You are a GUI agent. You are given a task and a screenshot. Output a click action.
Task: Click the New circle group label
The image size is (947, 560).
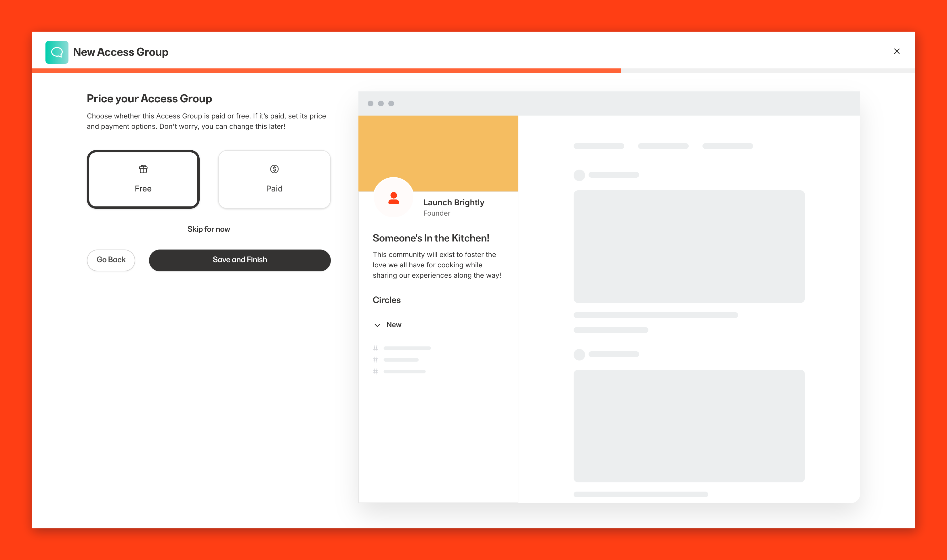(x=394, y=325)
